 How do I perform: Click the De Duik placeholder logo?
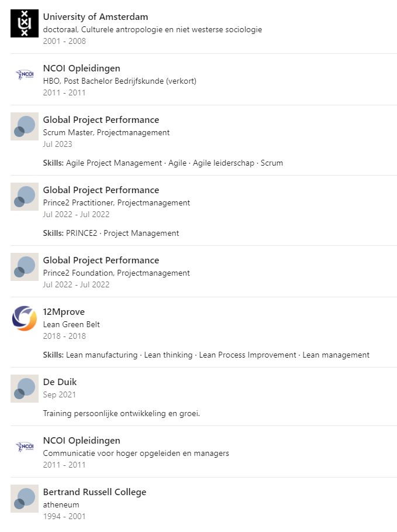pyautogui.click(x=25, y=389)
